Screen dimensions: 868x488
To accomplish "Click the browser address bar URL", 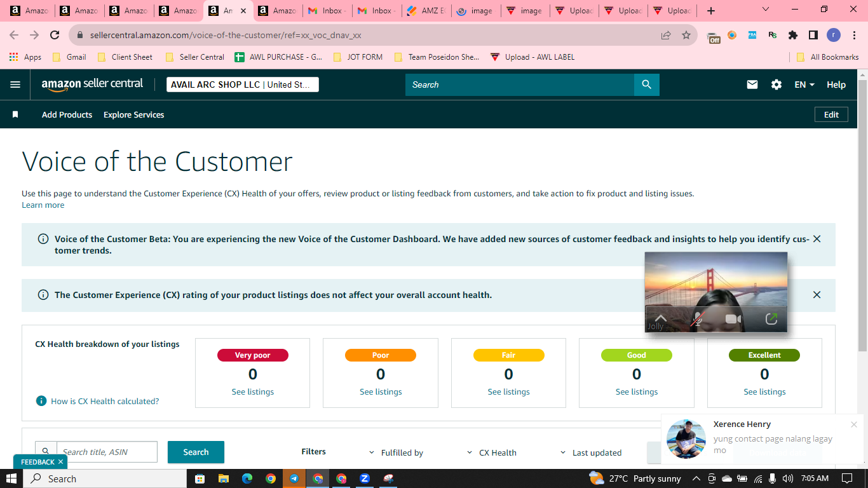I will 226,36.
